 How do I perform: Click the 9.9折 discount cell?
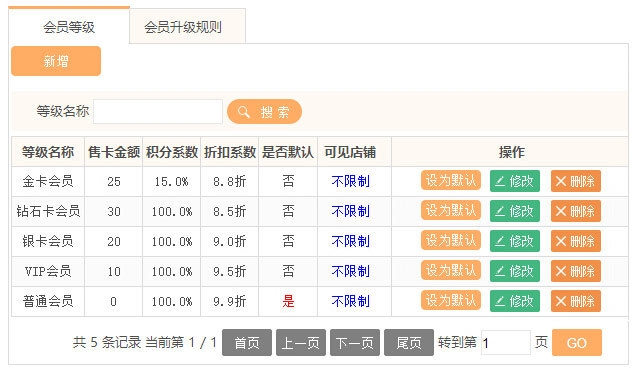click(x=230, y=302)
